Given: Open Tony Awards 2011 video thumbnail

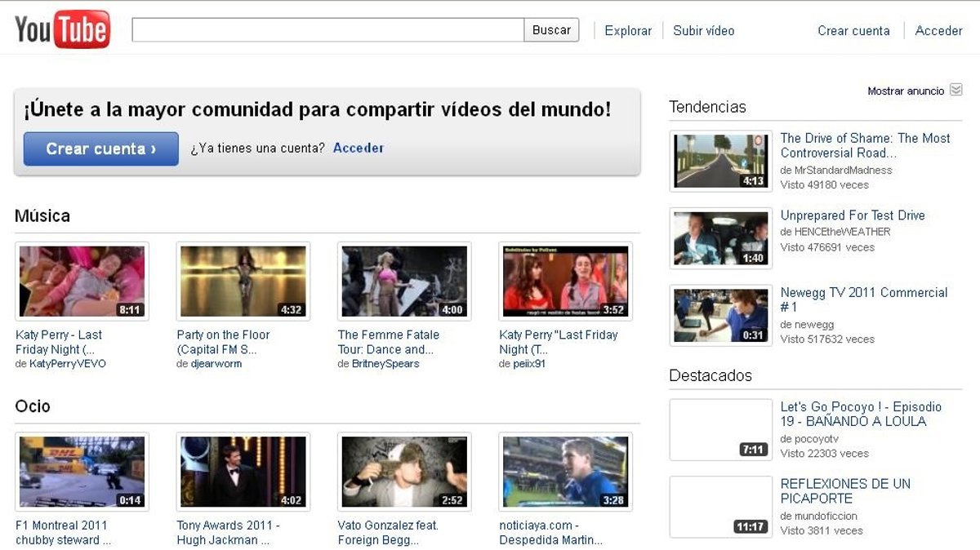Looking at the screenshot, I should click(243, 472).
